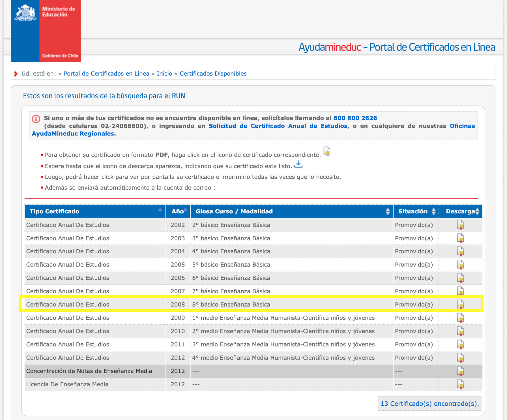Open Solicitud de Certificado Anual de Estudios

(x=278, y=126)
